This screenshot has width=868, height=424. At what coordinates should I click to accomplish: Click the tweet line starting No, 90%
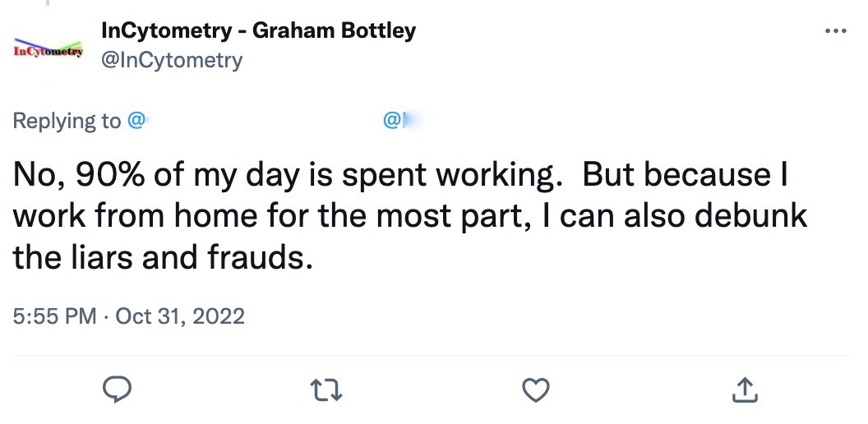pyautogui.click(x=400, y=175)
